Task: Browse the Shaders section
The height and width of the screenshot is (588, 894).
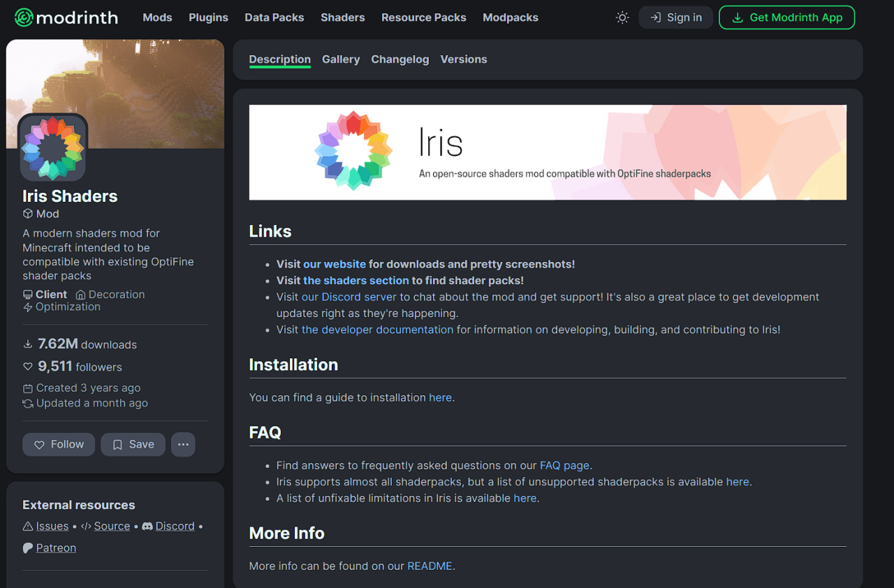Action: (x=343, y=17)
